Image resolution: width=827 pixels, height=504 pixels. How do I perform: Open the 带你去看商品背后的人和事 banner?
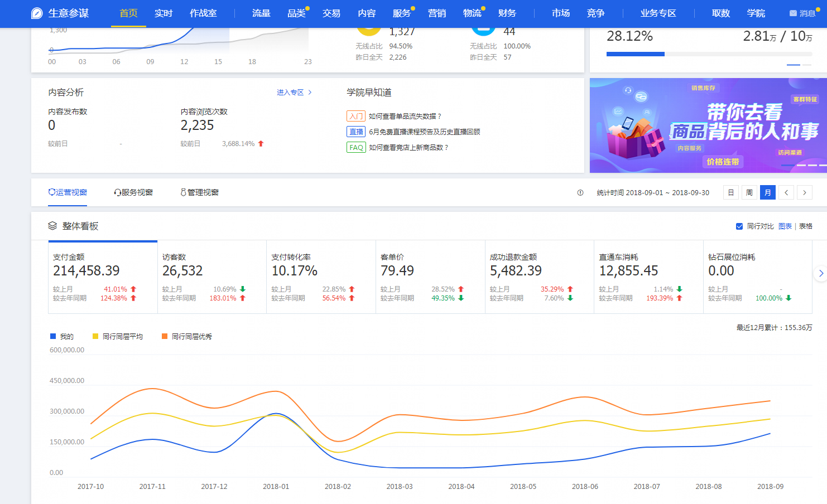[708, 125]
